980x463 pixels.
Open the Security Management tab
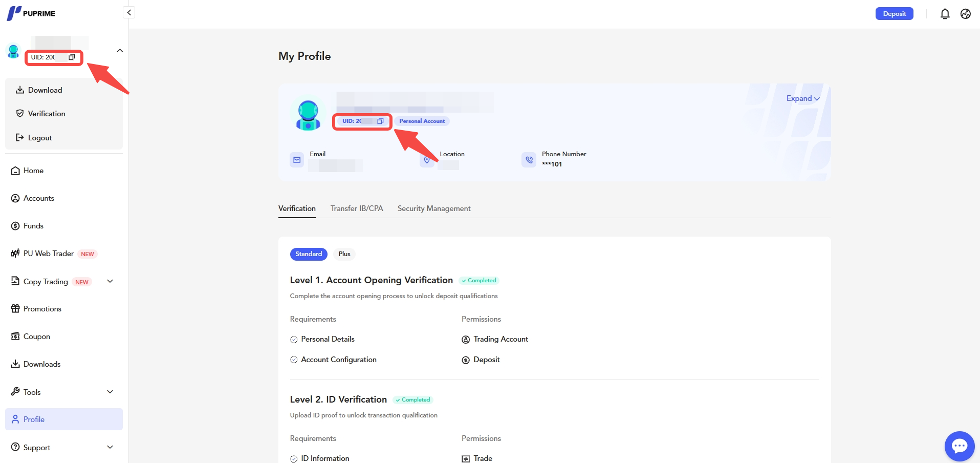[x=434, y=208]
